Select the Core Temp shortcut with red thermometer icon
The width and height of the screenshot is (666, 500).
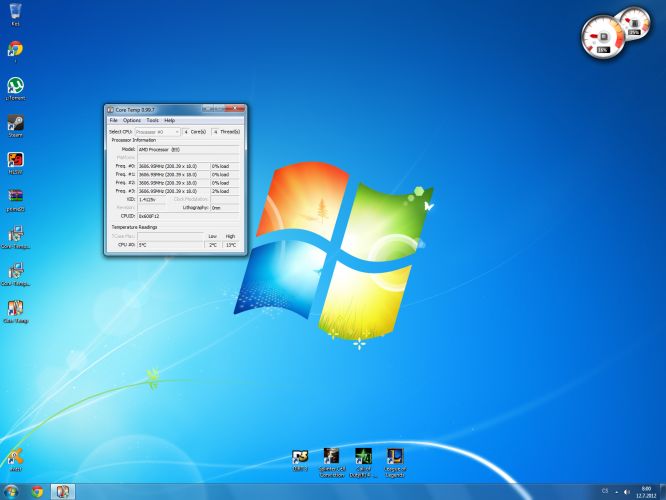click(15, 312)
